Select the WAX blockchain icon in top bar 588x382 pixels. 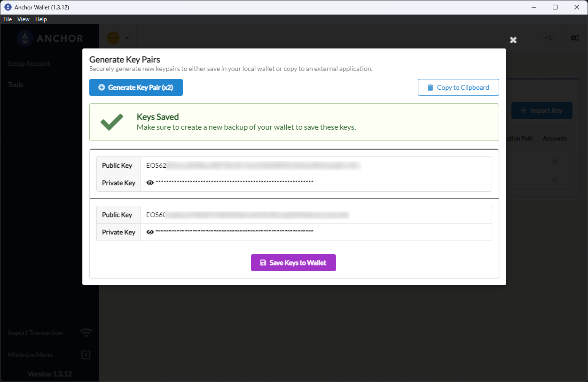pos(113,38)
